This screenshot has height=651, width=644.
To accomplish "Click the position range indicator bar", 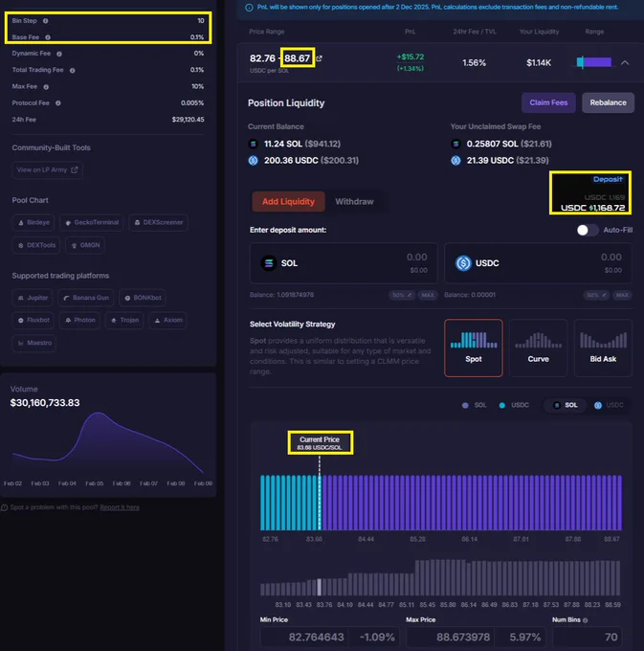I will (594, 62).
